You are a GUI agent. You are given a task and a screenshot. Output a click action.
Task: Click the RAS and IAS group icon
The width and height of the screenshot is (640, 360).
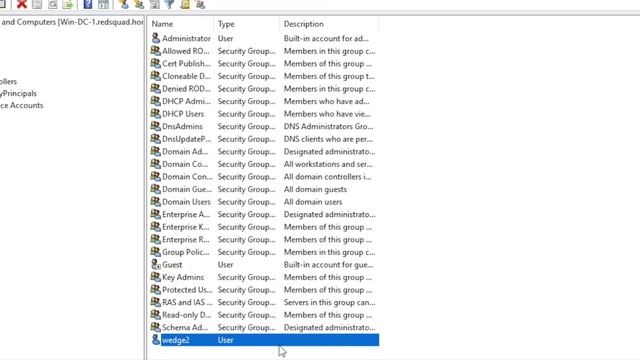(x=156, y=302)
